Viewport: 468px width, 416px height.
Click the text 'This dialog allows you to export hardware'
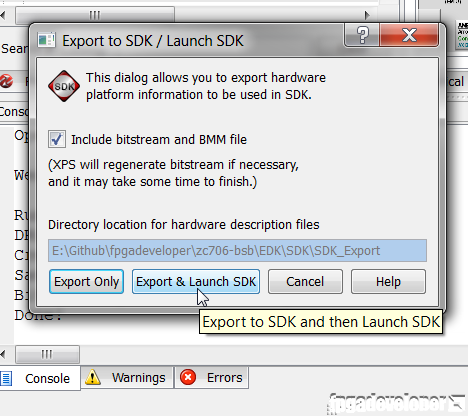point(206,78)
